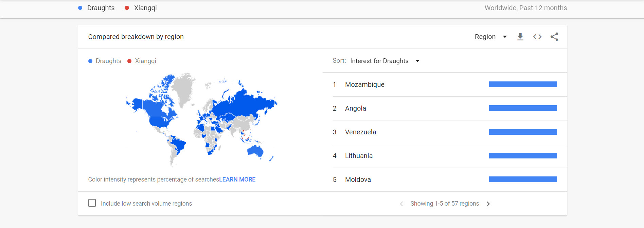Click the share icon

click(x=554, y=37)
